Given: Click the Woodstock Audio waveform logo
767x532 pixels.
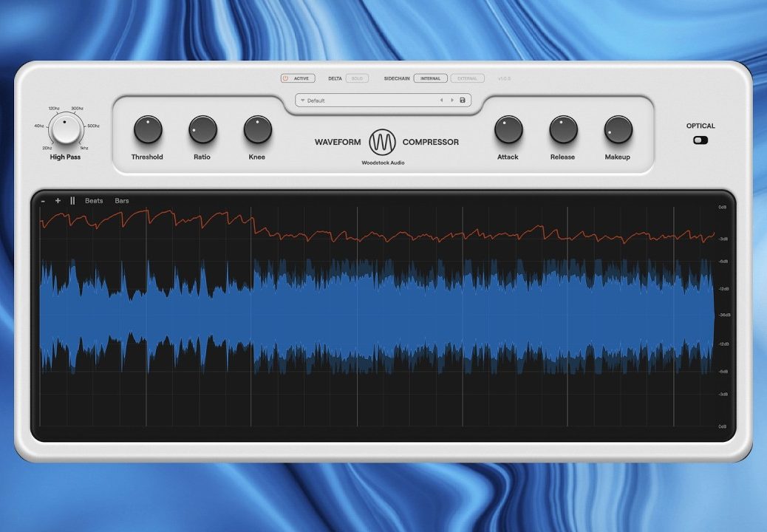Looking at the screenshot, I should 382,143.
